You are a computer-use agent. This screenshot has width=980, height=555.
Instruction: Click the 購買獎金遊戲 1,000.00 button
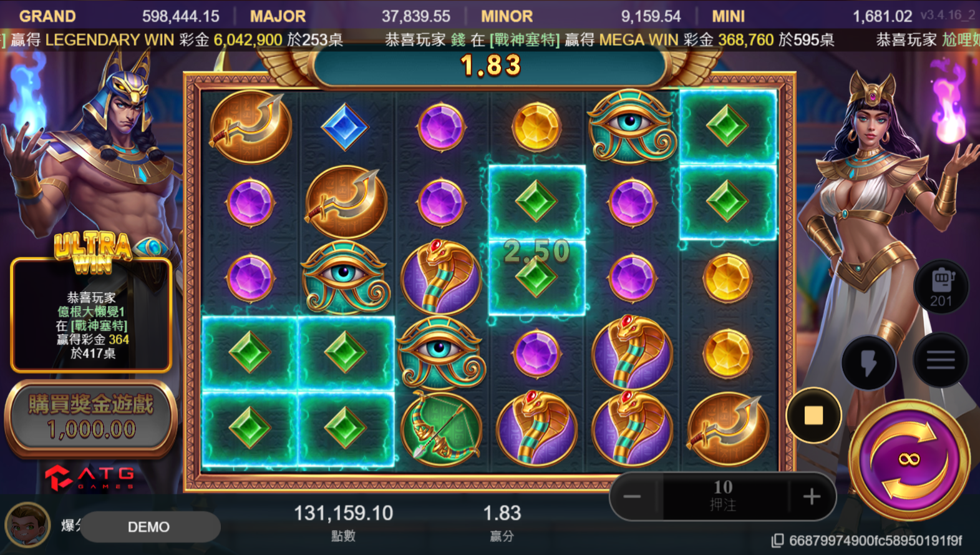click(91, 418)
